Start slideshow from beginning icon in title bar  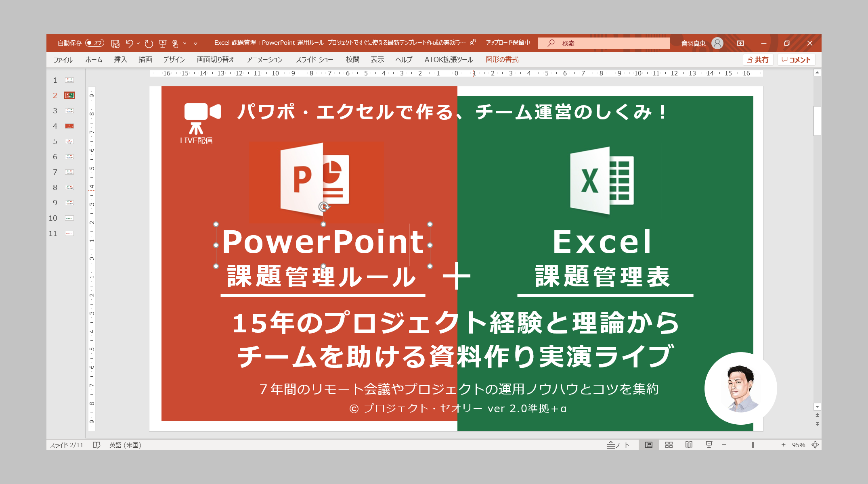[x=163, y=43]
